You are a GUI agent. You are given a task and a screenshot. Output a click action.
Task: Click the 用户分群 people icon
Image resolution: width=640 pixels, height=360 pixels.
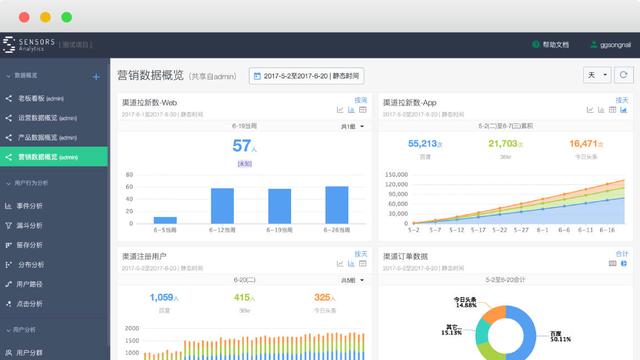coord(8,353)
